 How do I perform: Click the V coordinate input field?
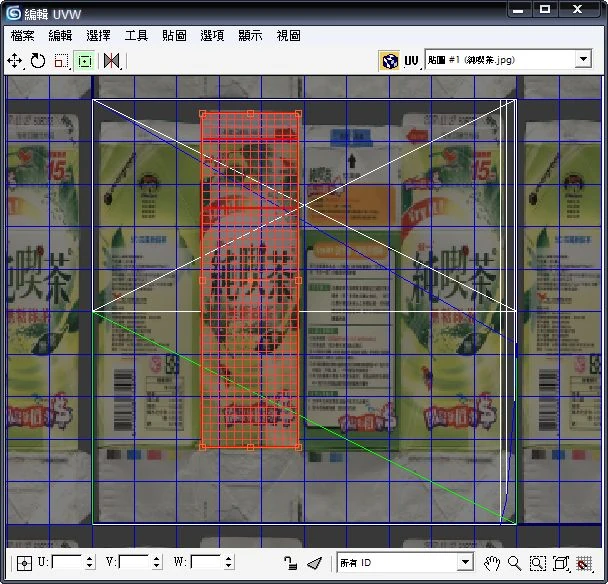click(x=134, y=562)
